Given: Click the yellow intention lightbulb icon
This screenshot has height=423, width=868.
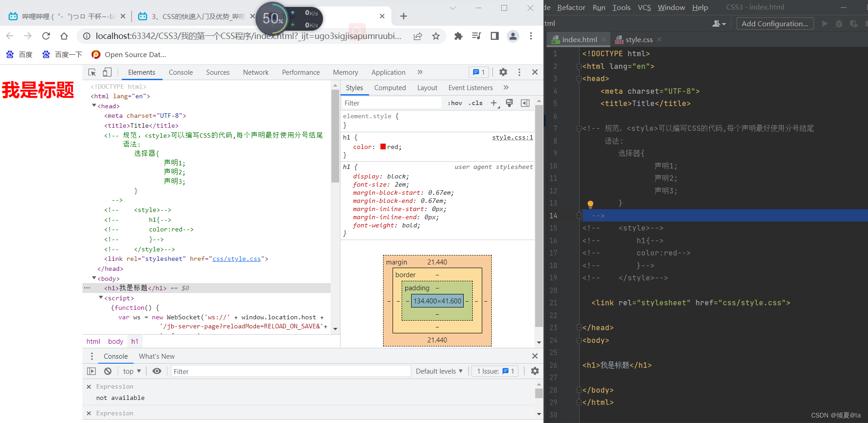Looking at the screenshot, I should [x=590, y=204].
